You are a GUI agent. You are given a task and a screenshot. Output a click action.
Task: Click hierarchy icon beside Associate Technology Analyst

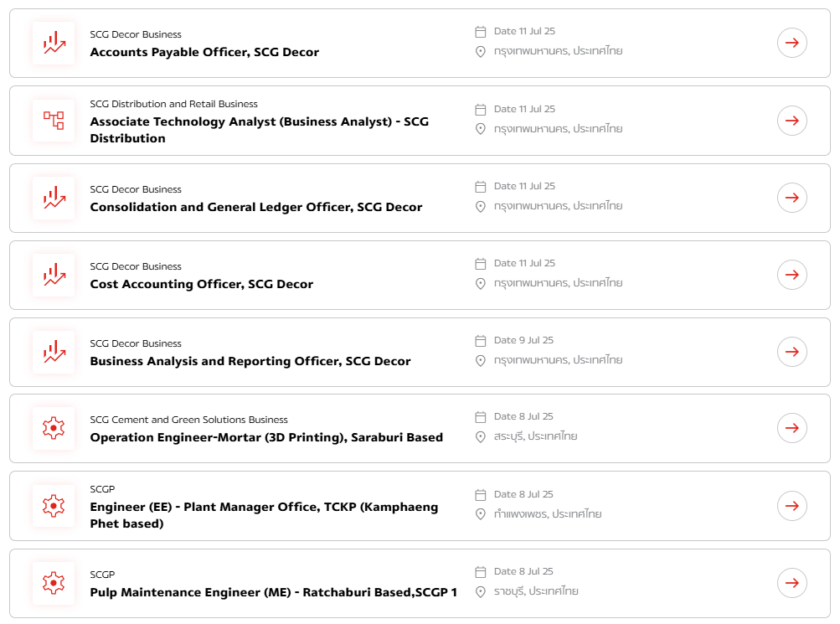54,121
